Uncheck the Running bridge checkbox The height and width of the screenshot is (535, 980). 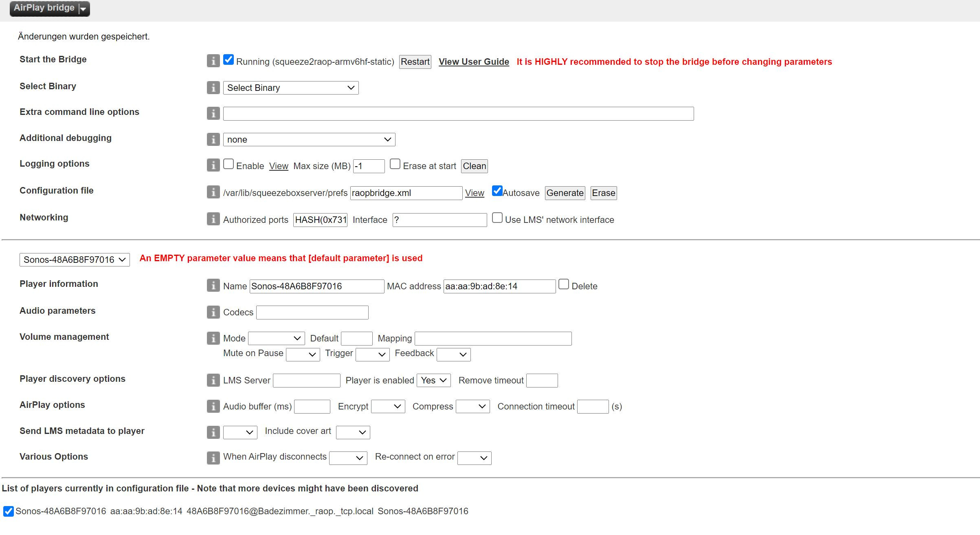click(229, 60)
